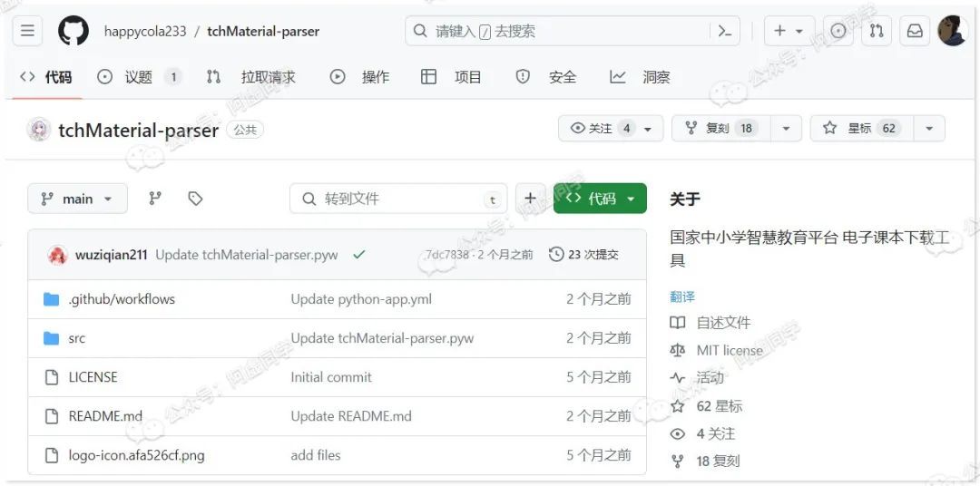Viewport: 980px width, 486px height.
Task: Open the issues circle-dot icon in header
Action: coord(838,31)
